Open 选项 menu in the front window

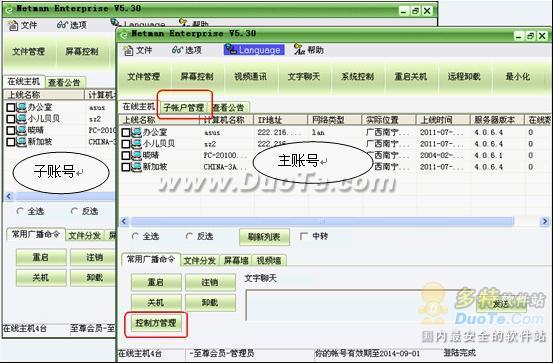187,50
